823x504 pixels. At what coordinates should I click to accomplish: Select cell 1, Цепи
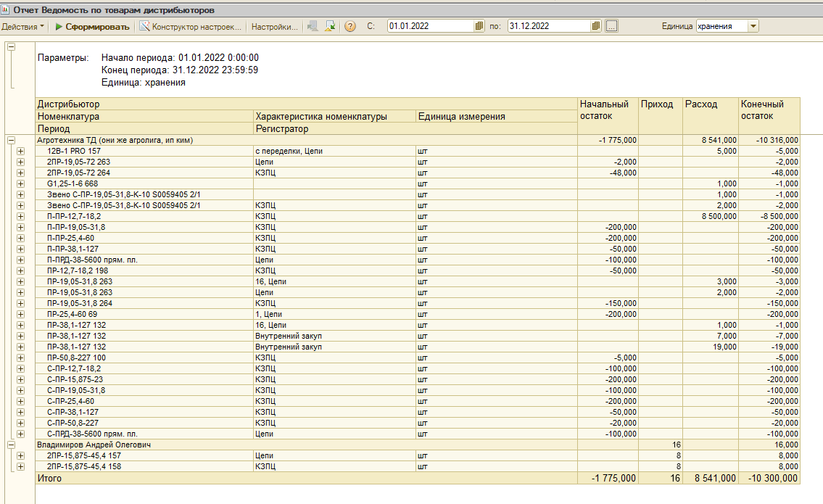[335, 315]
